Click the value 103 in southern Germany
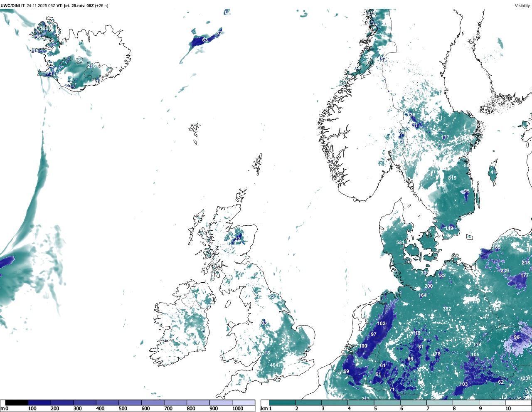This screenshot has height=412, width=532. click(463, 384)
